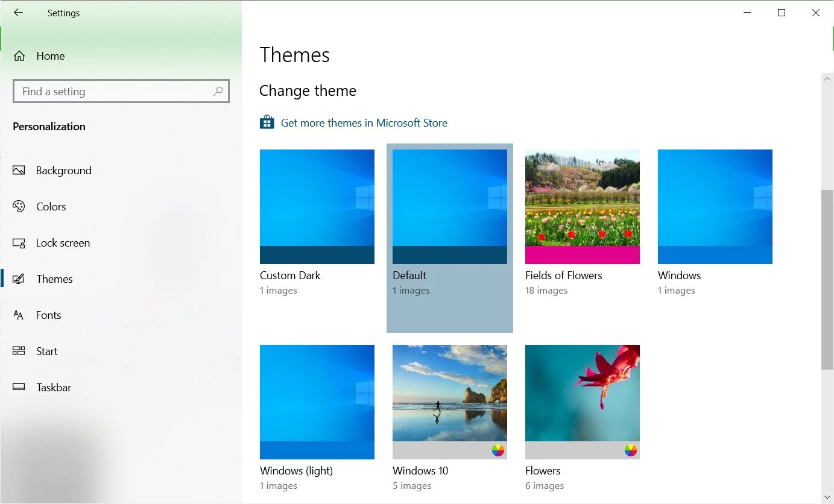834x504 pixels.
Task: Click the Themes brush icon
Action: point(19,279)
